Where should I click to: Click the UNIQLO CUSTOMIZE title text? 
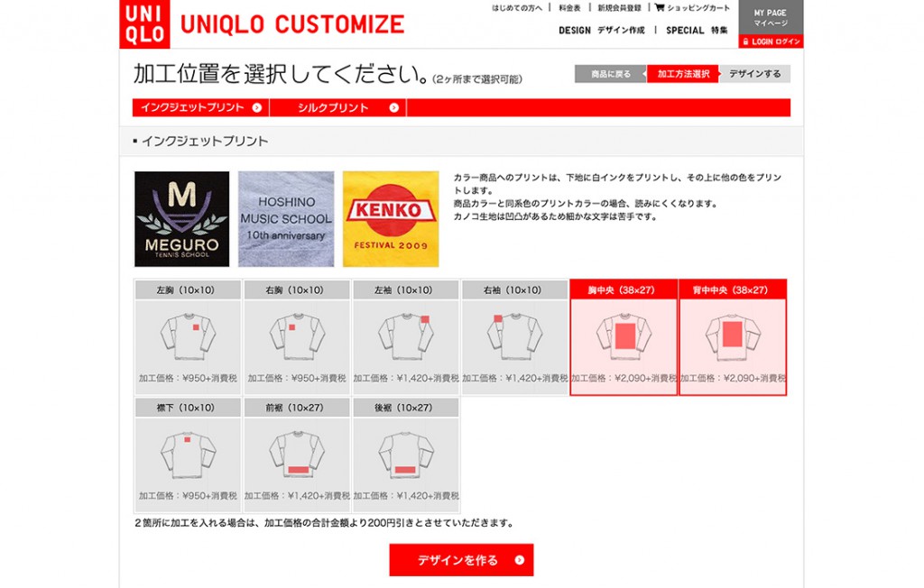point(292,24)
